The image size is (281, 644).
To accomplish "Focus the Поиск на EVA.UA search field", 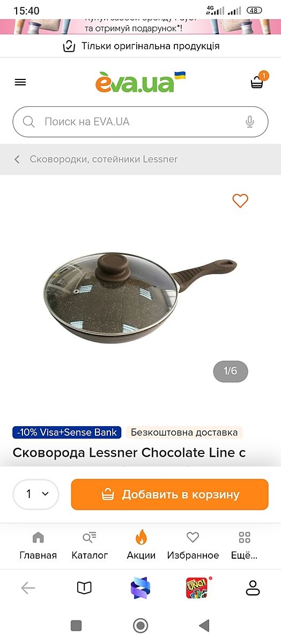I will 140,122.
